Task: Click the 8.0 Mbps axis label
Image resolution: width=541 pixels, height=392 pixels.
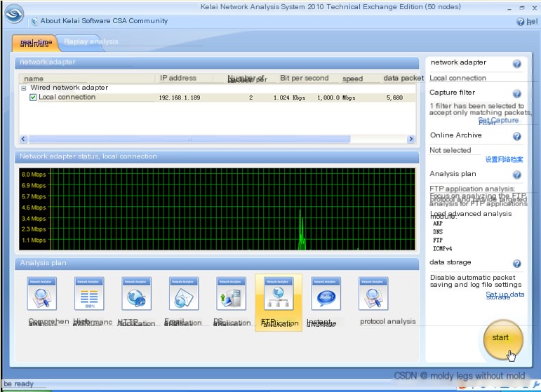Action: click(x=34, y=175)
